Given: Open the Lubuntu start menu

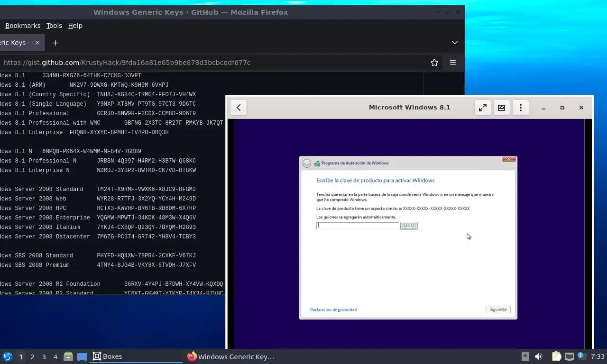Looking at the screenshot, I should [8, 356].
